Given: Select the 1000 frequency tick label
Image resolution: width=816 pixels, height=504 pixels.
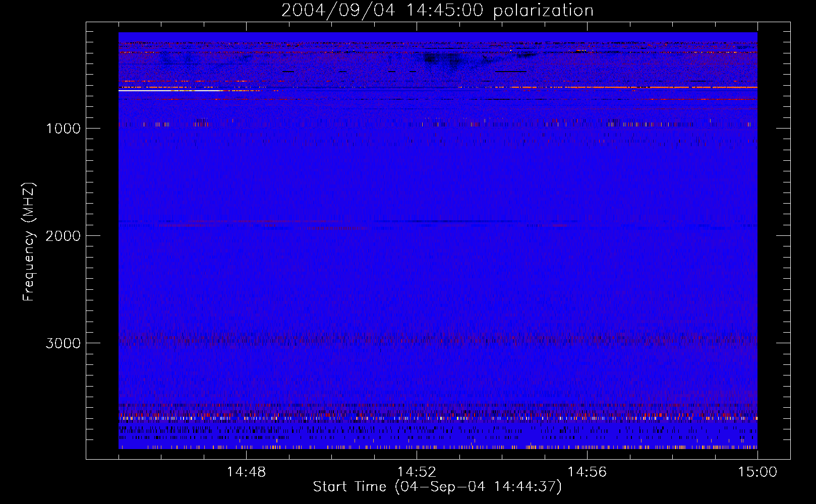Looking at the screenshot, I should (x=64, y=129).
